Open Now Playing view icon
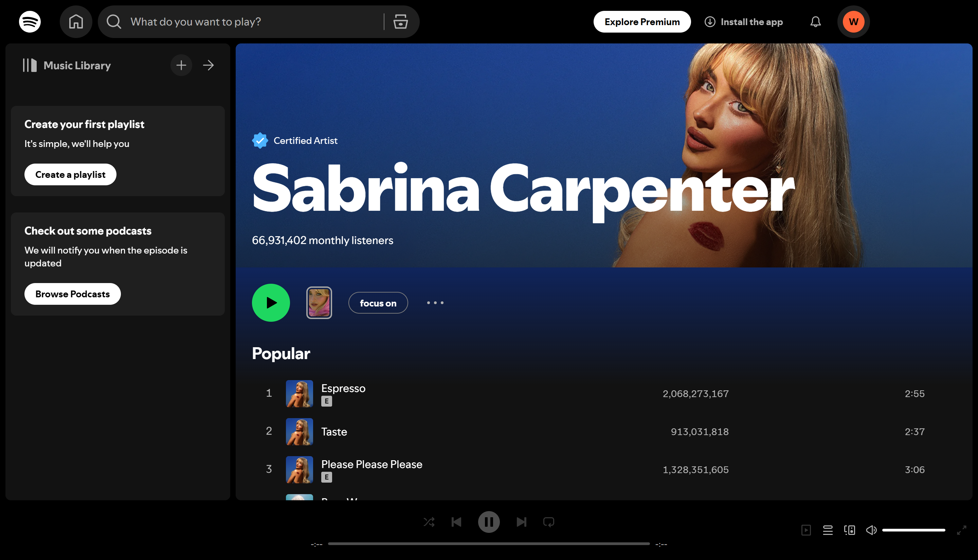The image size is (978, 560). click(x=806, y=530)
